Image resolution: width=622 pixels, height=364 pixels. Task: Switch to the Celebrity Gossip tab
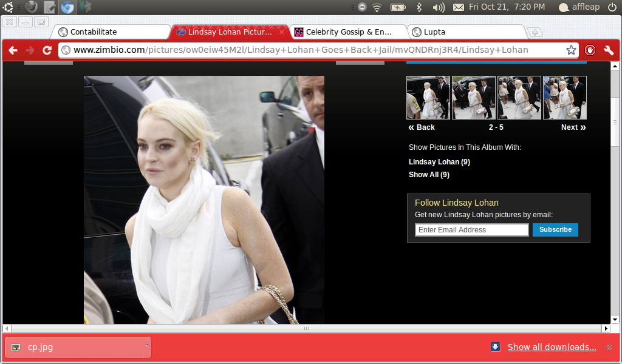coord(349,32)
